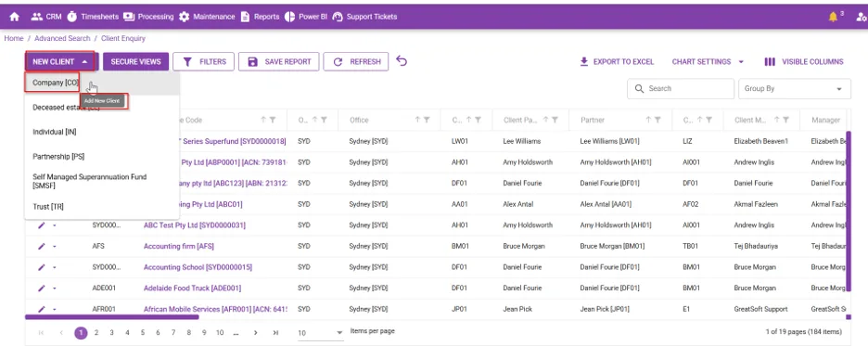Expand row actions for ABC Test Pty Ltd

tap(54, 225)
